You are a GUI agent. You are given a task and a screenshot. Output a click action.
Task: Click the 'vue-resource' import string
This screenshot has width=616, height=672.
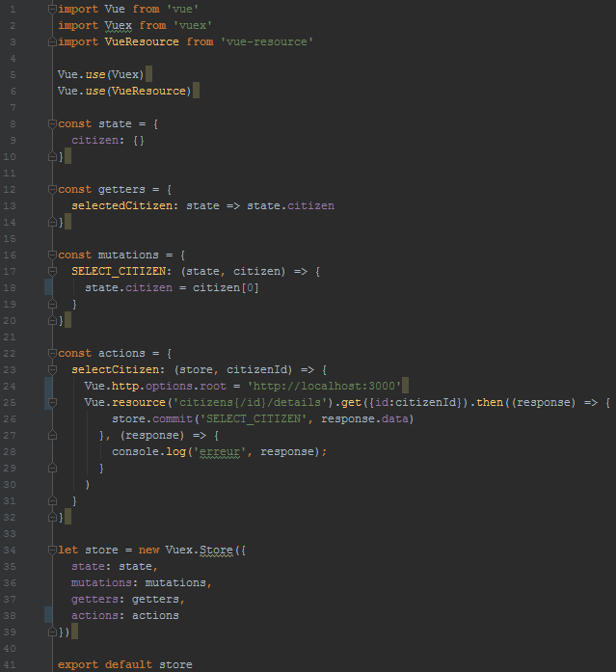pos(267,41)
